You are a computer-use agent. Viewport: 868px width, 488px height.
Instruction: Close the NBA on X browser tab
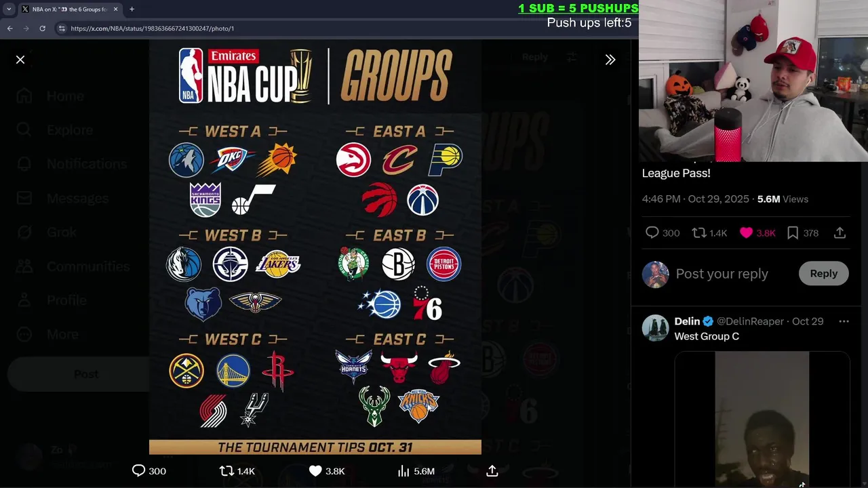115,9
